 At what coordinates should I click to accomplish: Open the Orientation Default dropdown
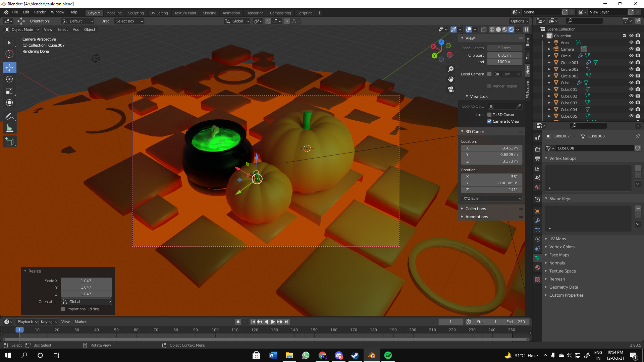click(x=78, y=21)
